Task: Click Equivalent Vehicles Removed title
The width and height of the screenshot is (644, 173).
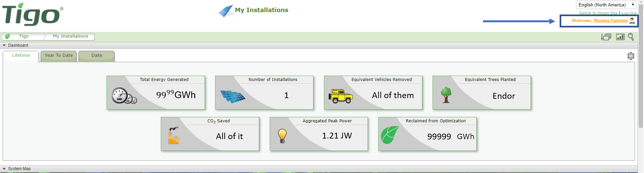Action: [382, 79]
